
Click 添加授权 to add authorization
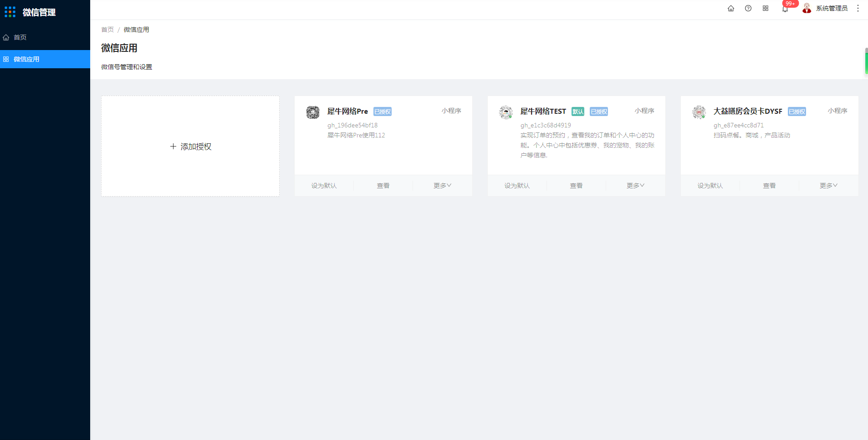[190, 146]
